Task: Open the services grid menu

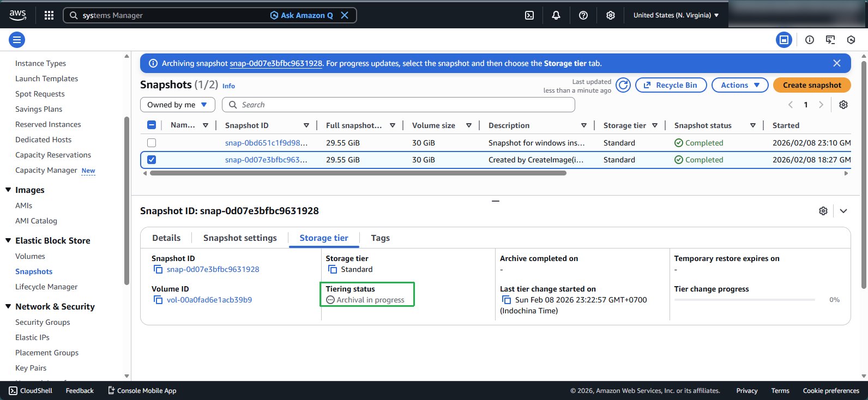Action: coord(49,15)
